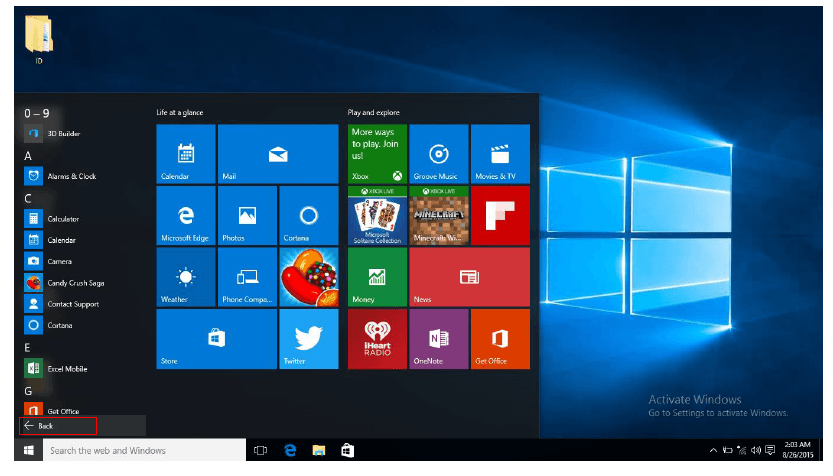Open the OneNote tile
This screenshot has height=476, width=833.
pos(439,339)
